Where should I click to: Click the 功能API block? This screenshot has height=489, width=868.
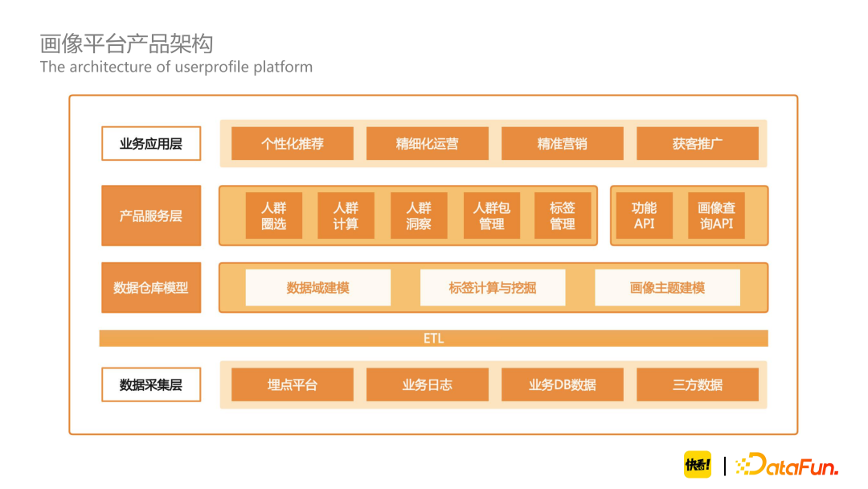click(645, 216)
